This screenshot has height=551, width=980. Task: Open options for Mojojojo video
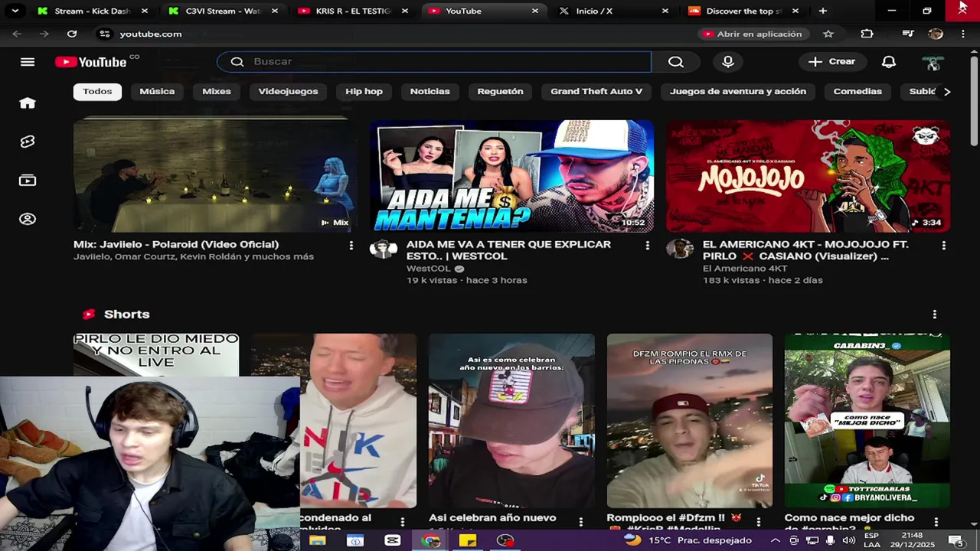click(x=943, y=245)
